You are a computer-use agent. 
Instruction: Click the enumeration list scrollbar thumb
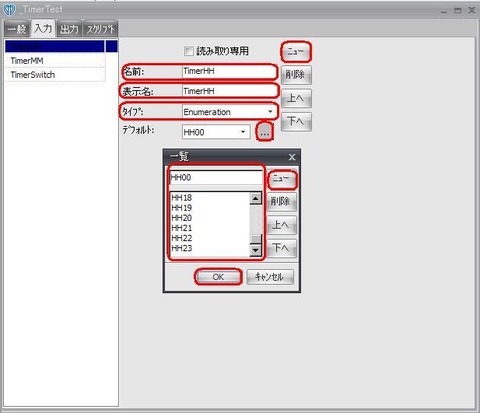coord(256,239)
